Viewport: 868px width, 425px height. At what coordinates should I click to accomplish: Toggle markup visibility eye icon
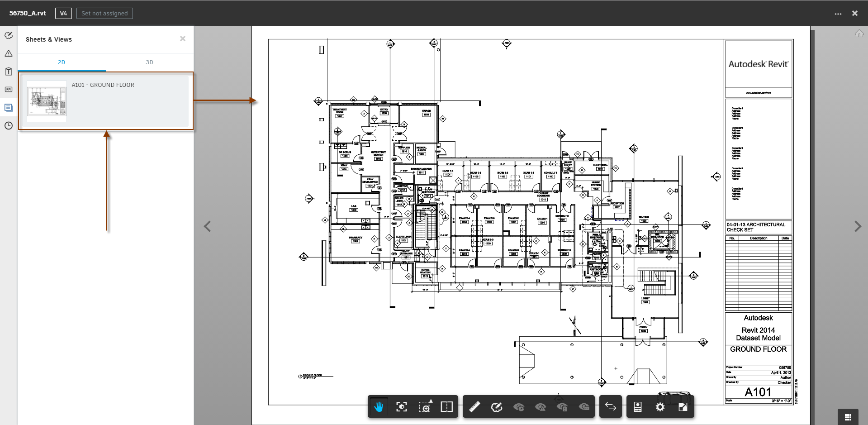(x=519, y=406)
